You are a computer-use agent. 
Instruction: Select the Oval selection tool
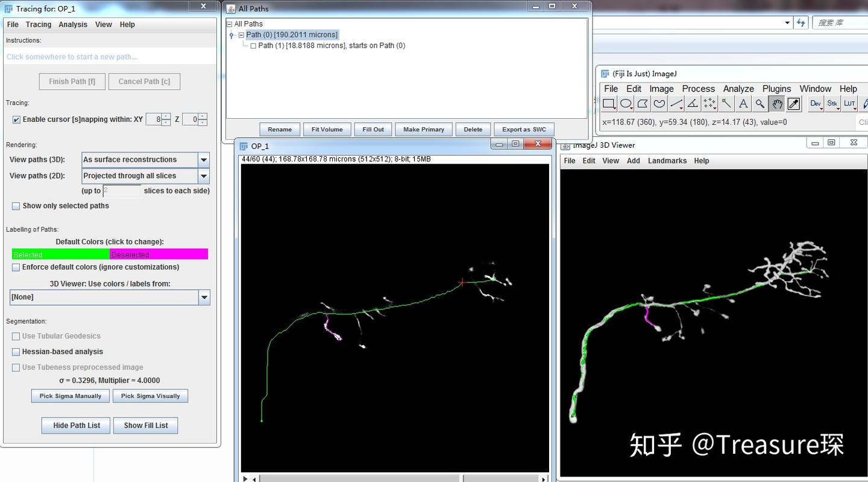tap(626, 103)
